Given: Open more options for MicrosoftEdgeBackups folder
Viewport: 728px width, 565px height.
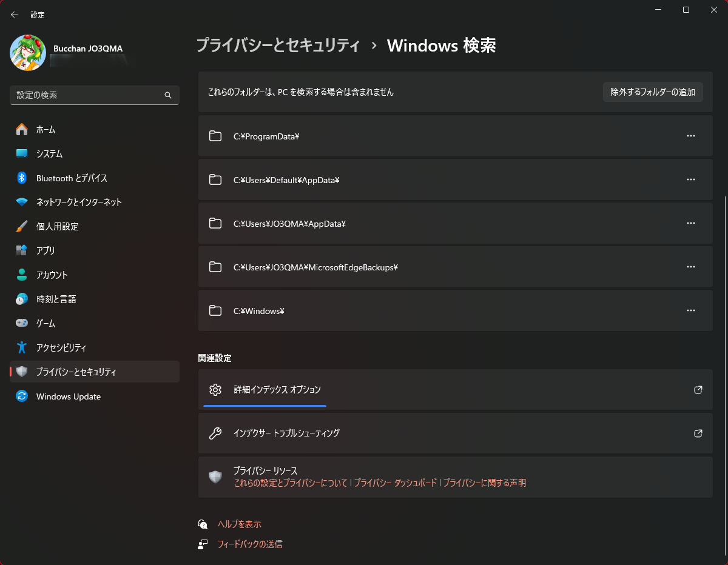Looking at the screenshot, I should click(690, 267).
